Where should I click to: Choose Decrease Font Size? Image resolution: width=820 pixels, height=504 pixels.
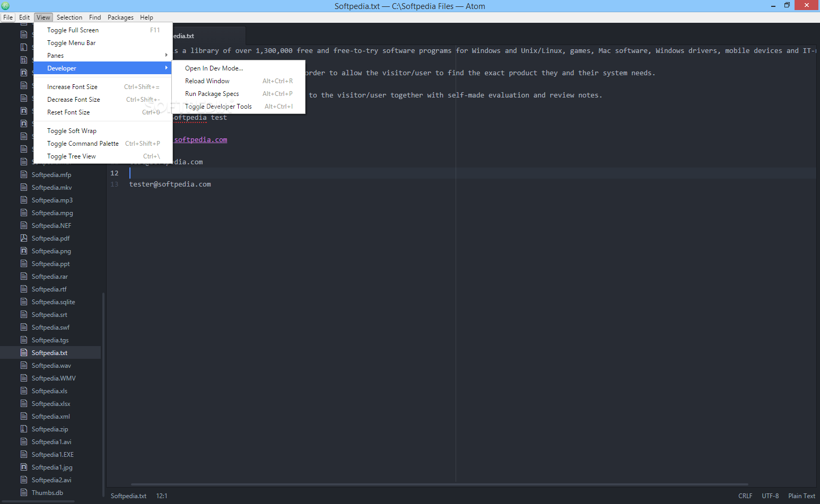point(103,100)
